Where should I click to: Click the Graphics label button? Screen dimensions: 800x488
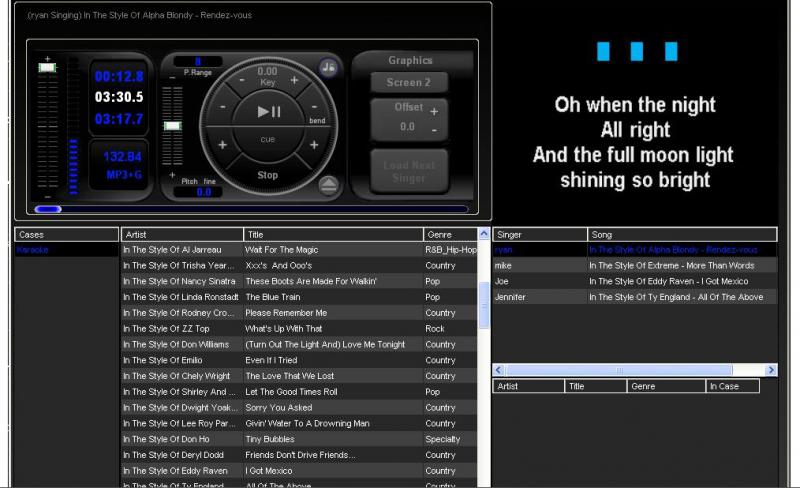click(410, 60)
